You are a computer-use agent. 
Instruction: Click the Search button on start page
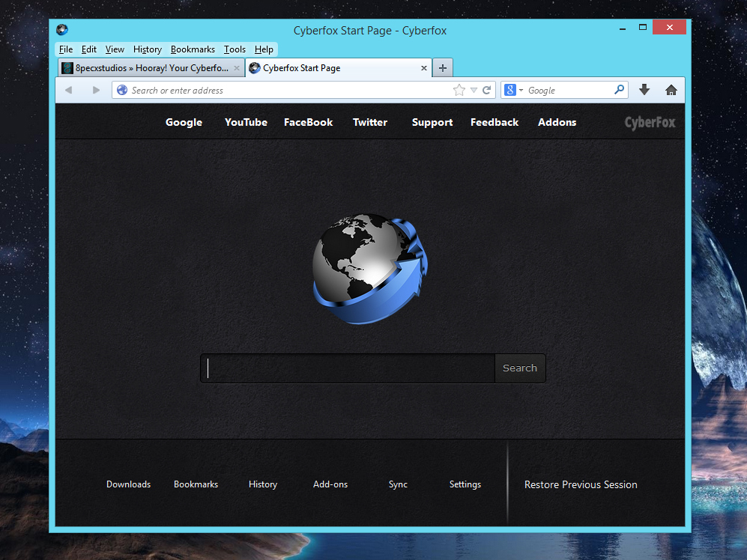click(520, 368)
